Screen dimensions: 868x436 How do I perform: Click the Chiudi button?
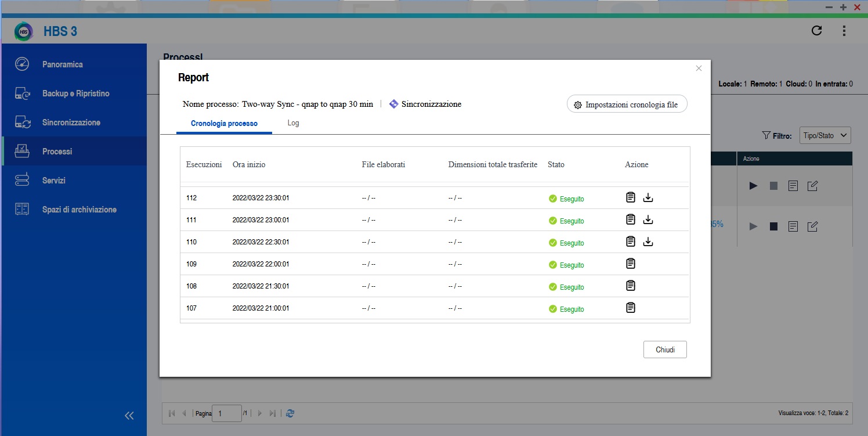pyautogui.click(x=665, y=349)
